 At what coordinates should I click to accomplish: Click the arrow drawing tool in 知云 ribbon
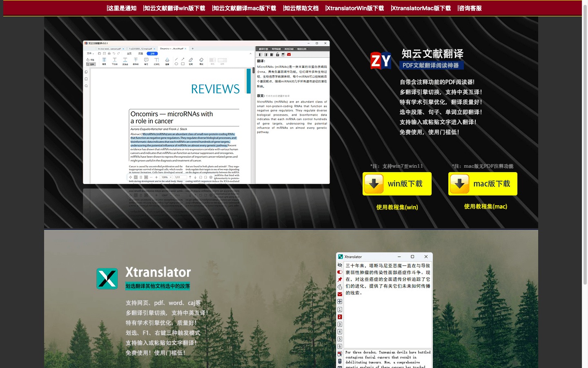pyautogui.click(x=183, y=59)
